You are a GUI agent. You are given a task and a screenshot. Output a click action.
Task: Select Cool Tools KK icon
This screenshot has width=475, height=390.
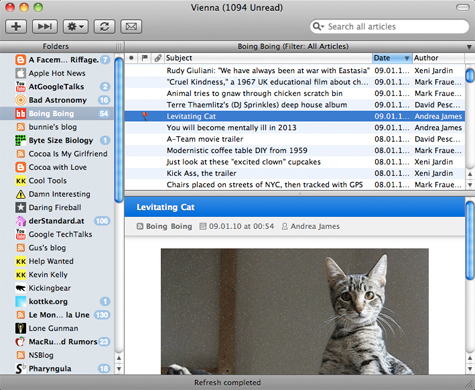pos(21,181)
